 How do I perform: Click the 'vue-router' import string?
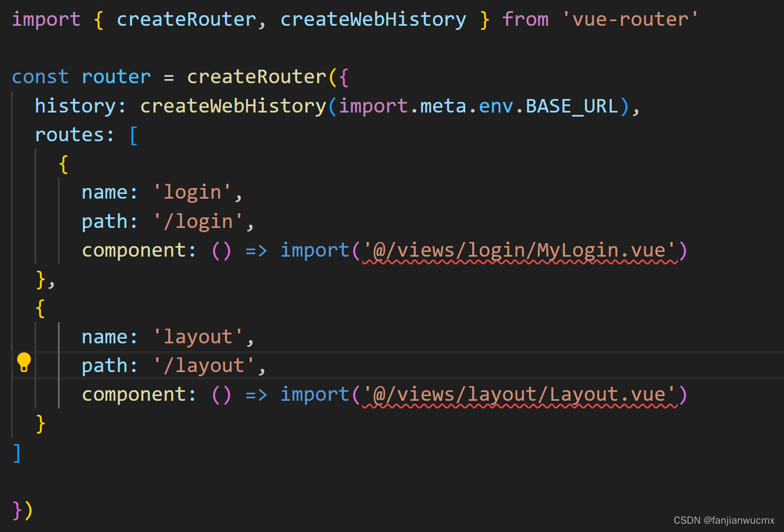tap(630, 19)
